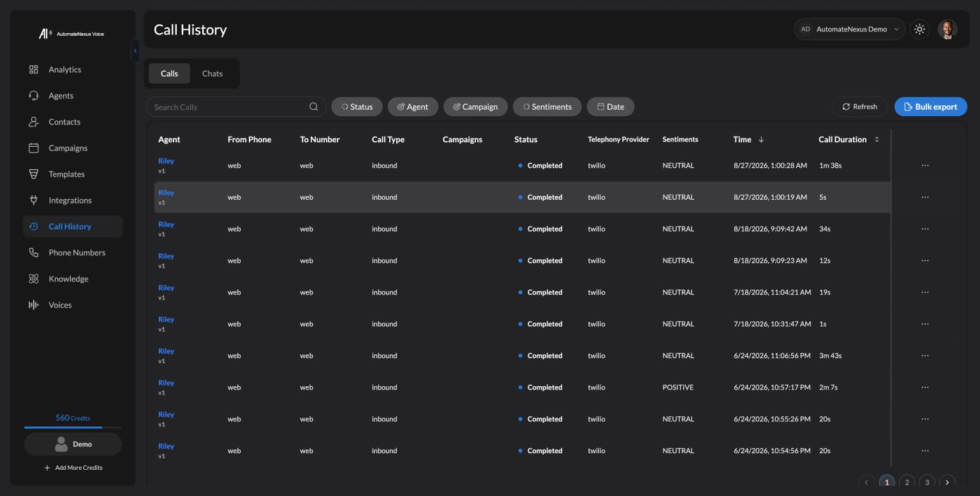Viewport: 980px width, 496px height.
Task: Click the 7/18/2026, 11:04:21 AM time cell
Action: coord(772,292)
